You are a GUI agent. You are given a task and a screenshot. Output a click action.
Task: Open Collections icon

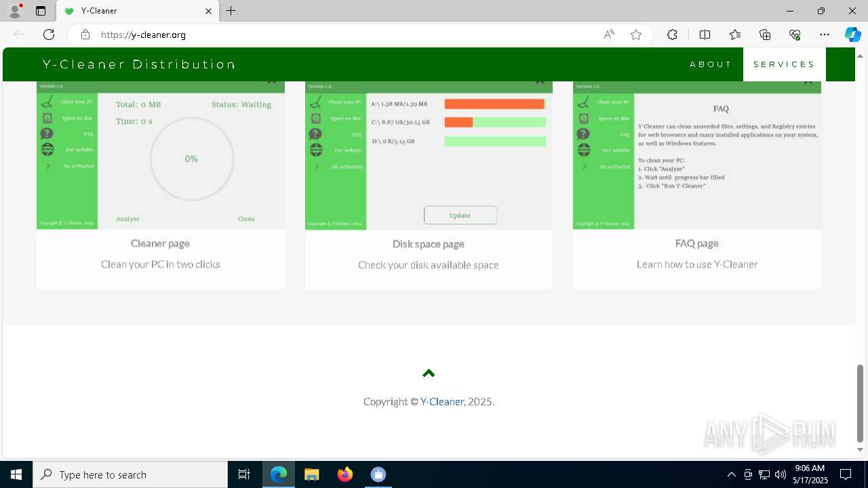point(765,35)
